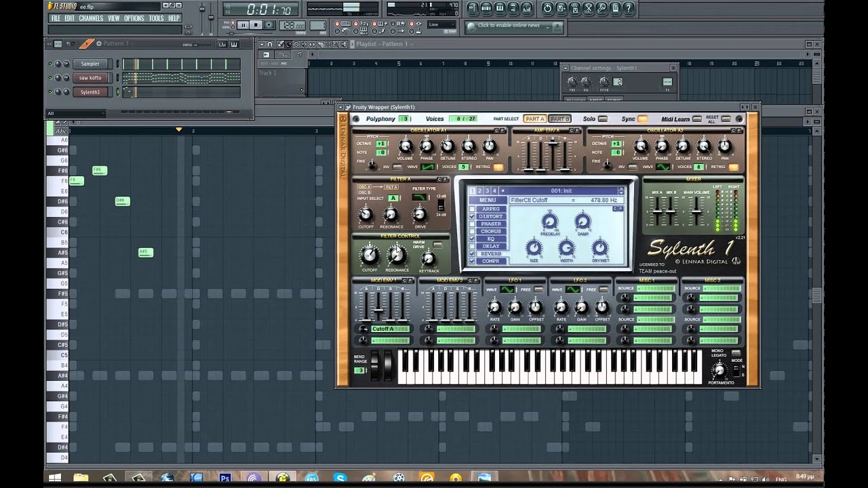Change Oscillator A1 wave selector
The width and height of the screenshot is (868, 488).
coord(428,167)
